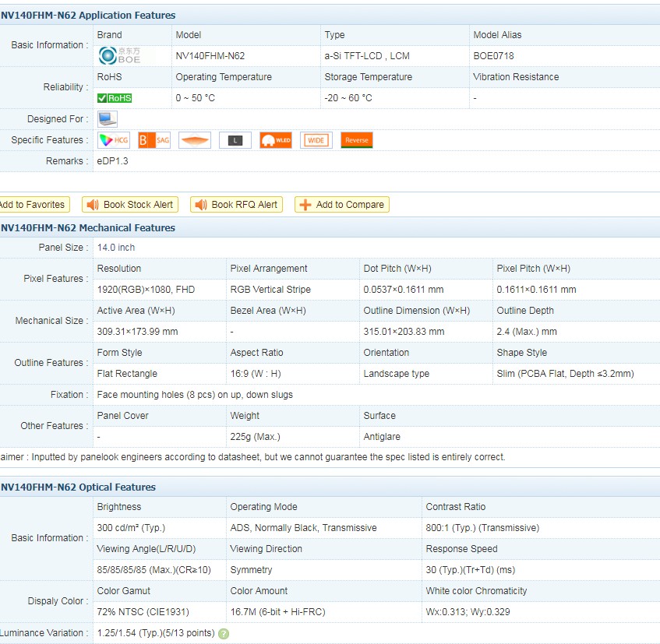Click the dot pitch 0.0537×0.1611 mm value
The height and width of the screenshot is (644, 660).
(403, 290)
